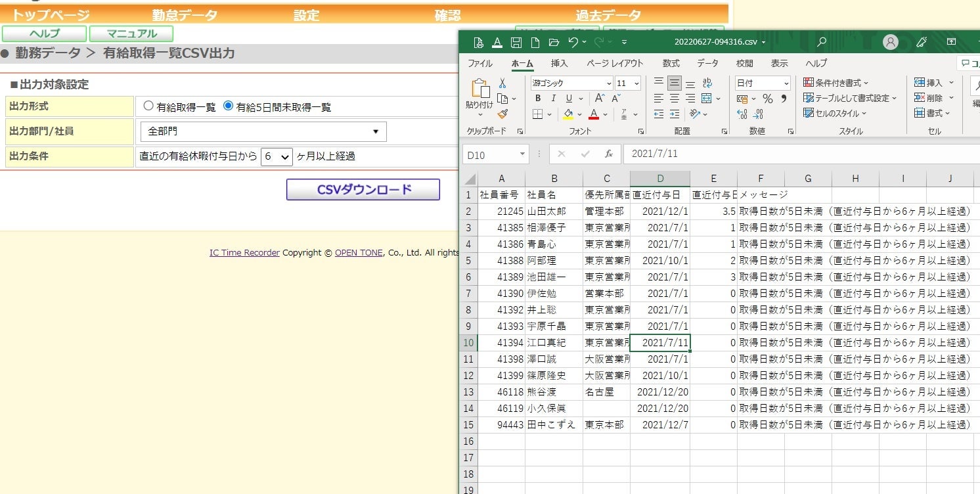The height and width of the screenshot is (494, 980).
Task: Select the Format Painter brush icon
Action: tap(502, 114)
